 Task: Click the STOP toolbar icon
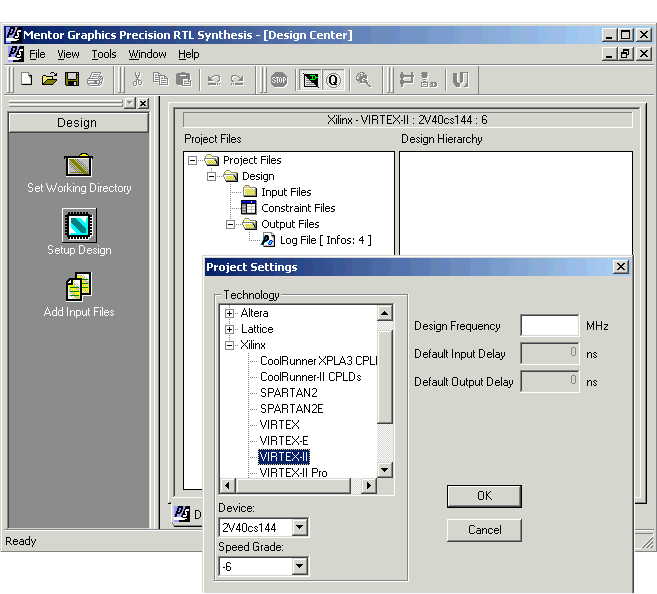point(279,80)
